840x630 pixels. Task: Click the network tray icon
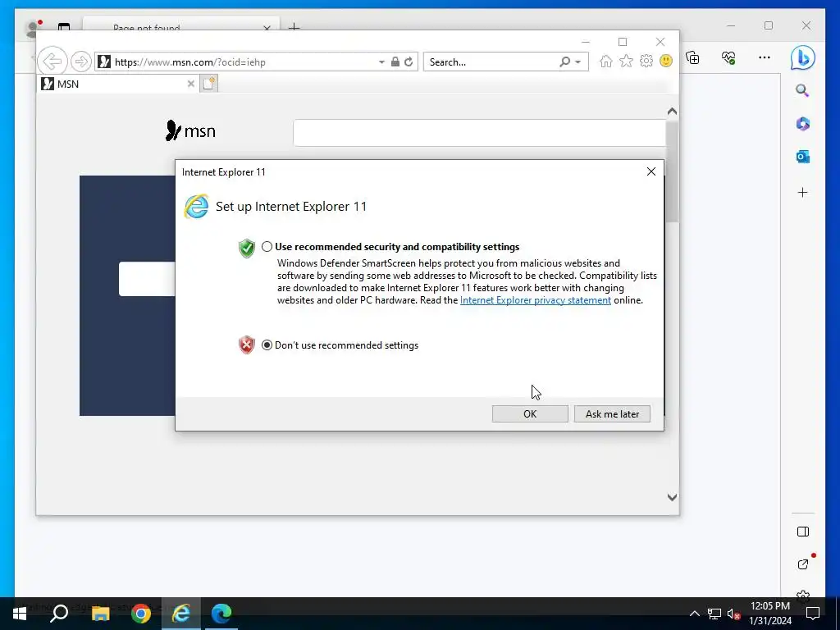pyautogui.click(x=714, y=614)
